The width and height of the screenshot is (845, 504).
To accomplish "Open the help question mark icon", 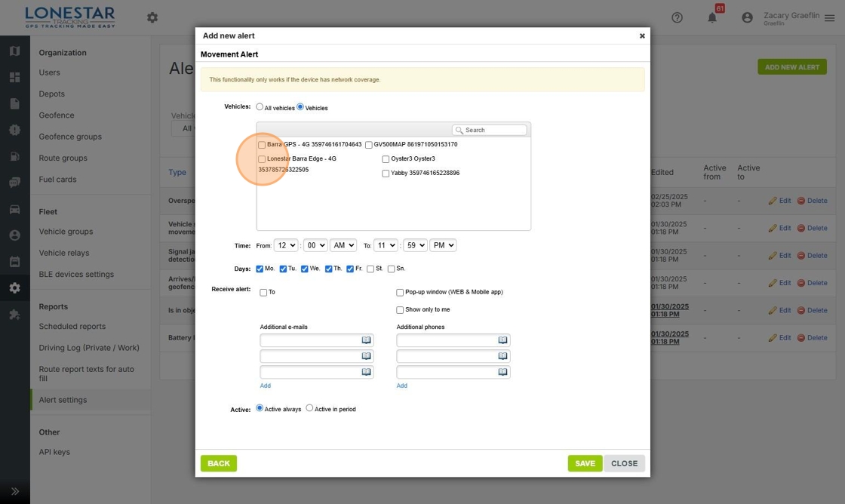I will [x=677, y=18].
